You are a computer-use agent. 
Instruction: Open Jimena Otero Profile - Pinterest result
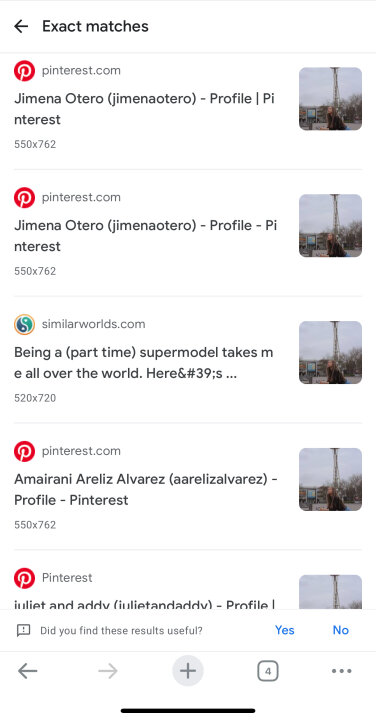(146, 236)
